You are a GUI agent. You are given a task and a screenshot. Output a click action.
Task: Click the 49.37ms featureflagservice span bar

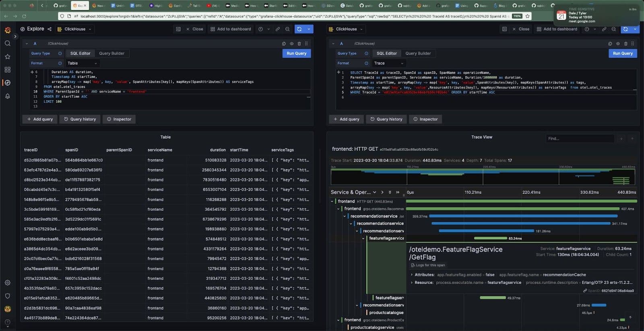(x=493, y=298)
